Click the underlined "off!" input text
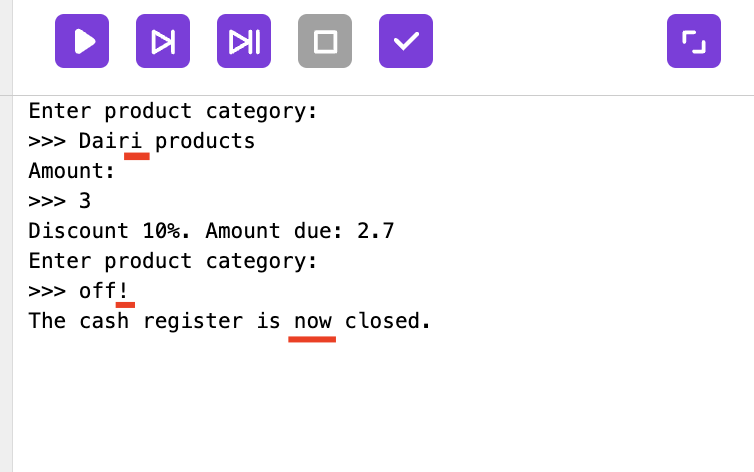Image resolution: width=754 pixels, height=472 pixels. coord(104,291)
